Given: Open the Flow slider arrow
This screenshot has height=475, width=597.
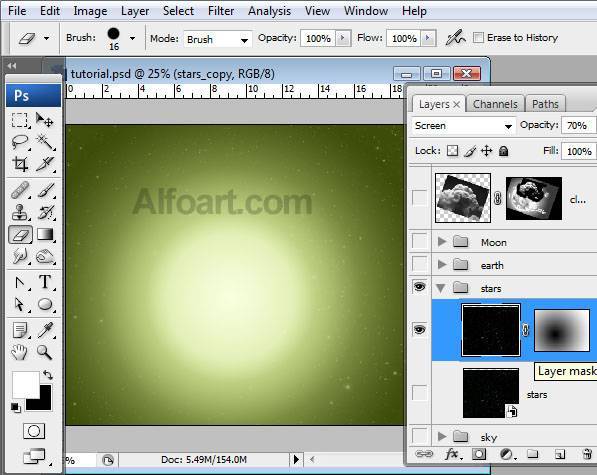Looking at the screenshot, I should 428,38.
